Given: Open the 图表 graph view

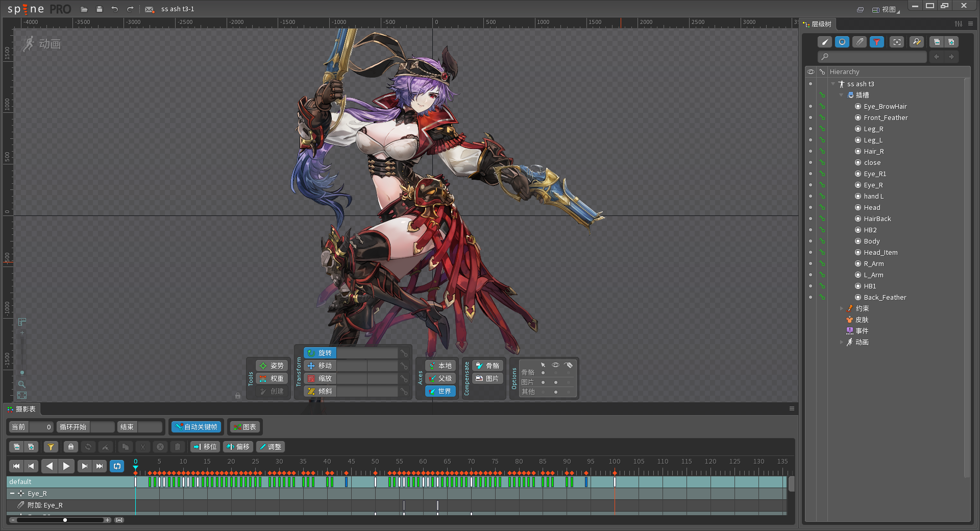Looking at the screenshot, I should pyautogui.click(x=244, y=427).
